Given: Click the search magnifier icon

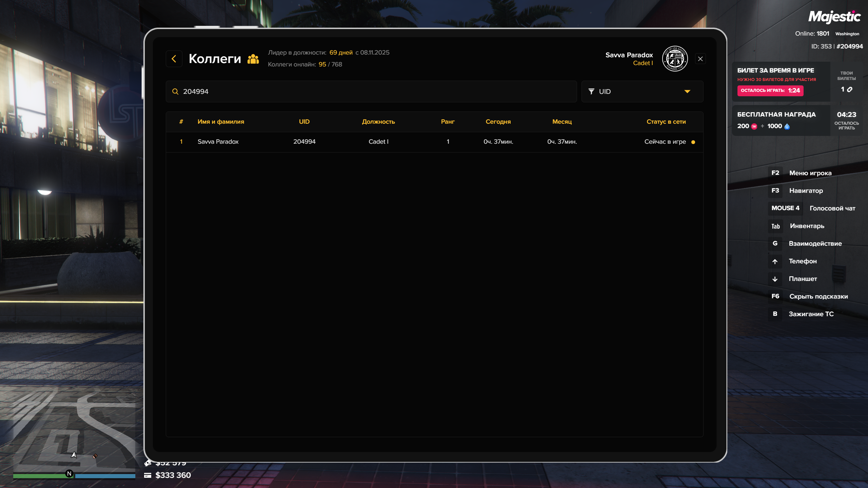Looking at the screenshot, I should (x=175, y=91).
